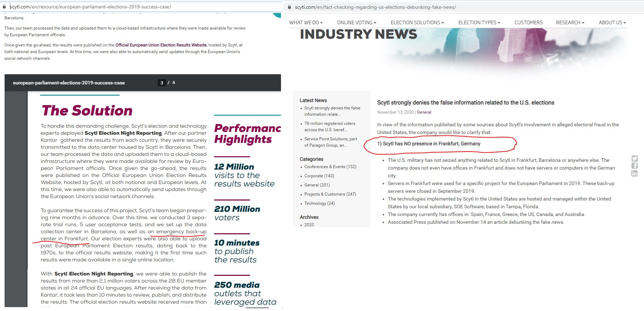
Task: Open '78 million registered voters' news link
Action: (x=330, y=127)
